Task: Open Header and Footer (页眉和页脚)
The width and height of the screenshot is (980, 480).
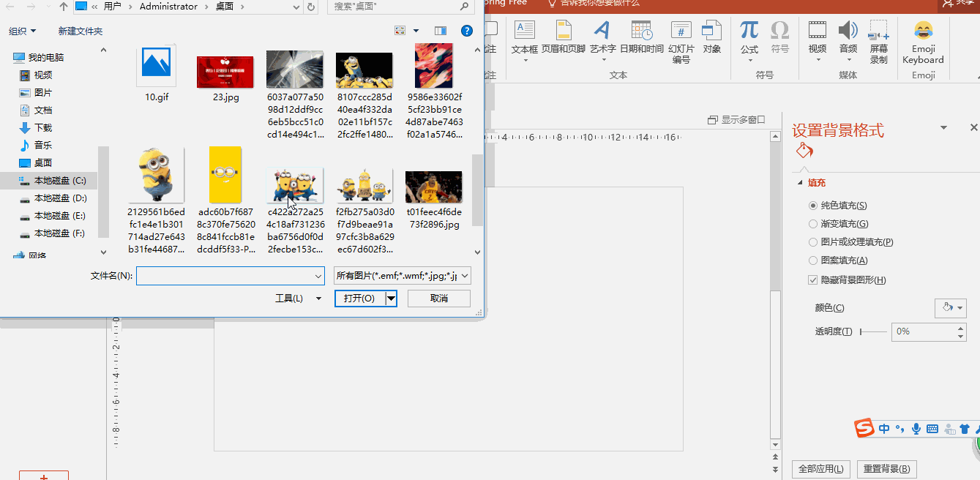Action: pos(563,37)
